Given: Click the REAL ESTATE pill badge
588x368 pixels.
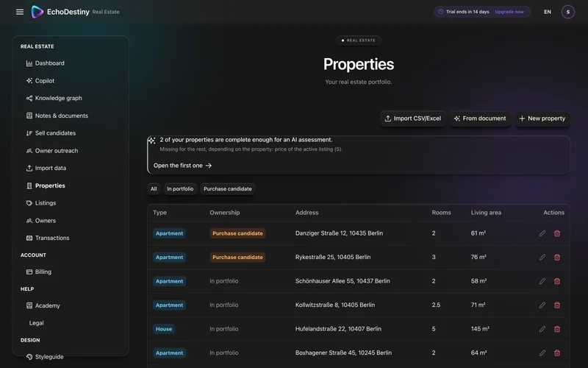Looking at the screenshot, I should pos(359,40).
